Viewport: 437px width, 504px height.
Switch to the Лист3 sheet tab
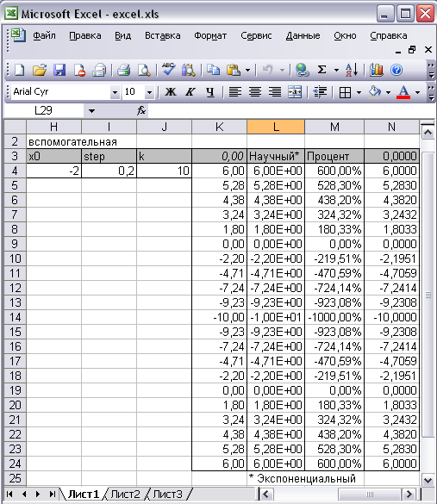(167, 494)
